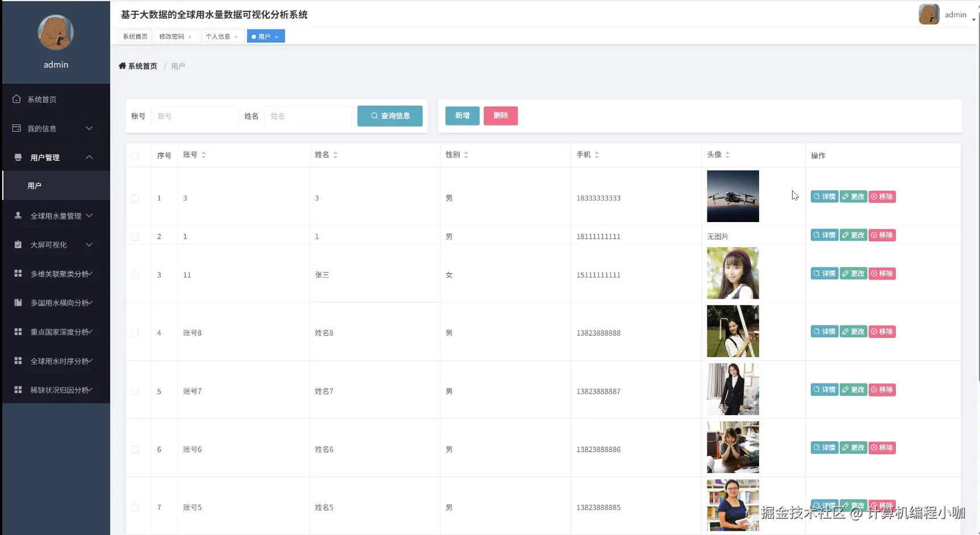Click 移除 for row with phone 18111111111
The height and width of the screenshot is (535, 980).
tap(882, 235)
